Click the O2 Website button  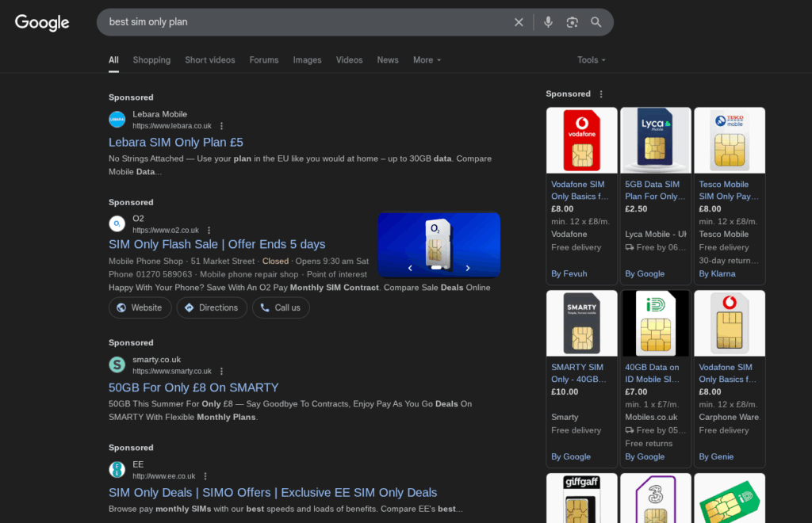click(x=140, y=307)
